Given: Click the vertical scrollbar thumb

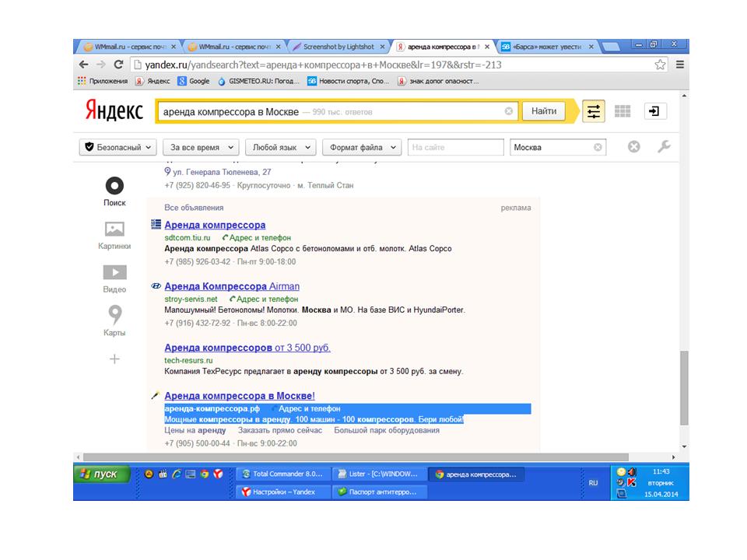Looking at the screenshot, I should point(684,387).
